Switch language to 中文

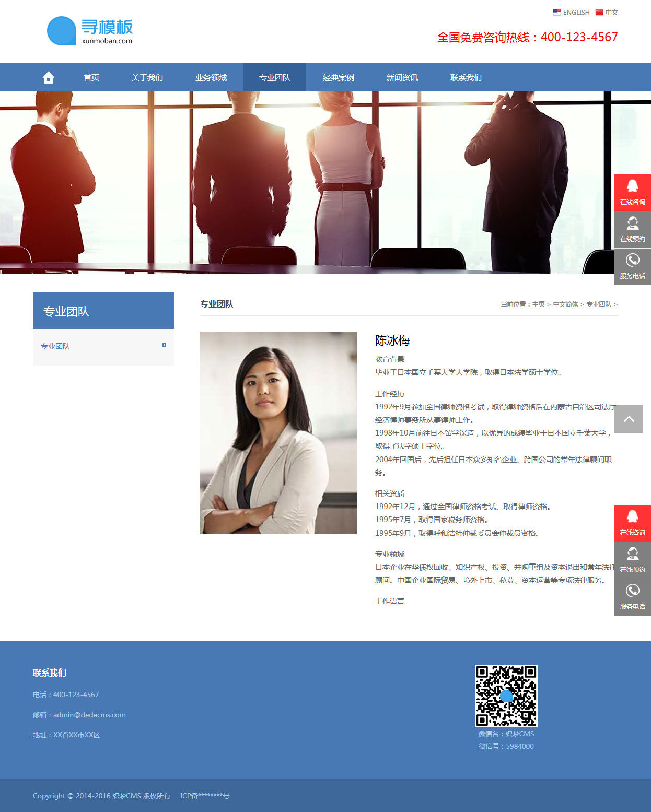(612, 12)
